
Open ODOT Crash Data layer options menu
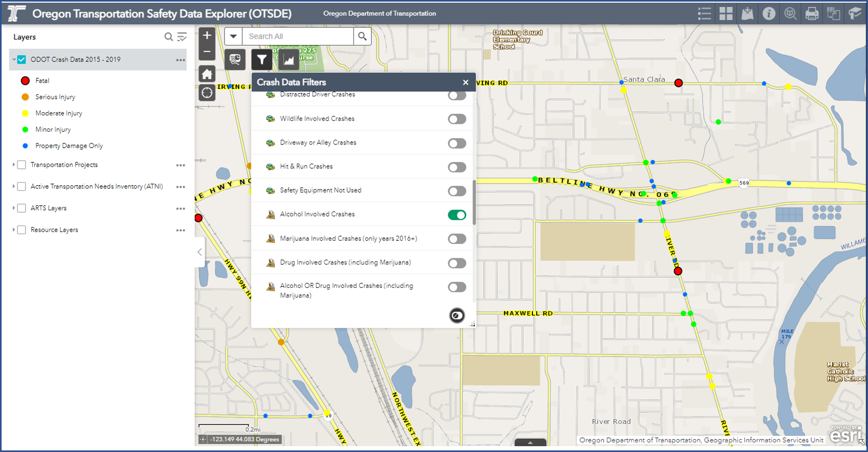click(180, 60)
